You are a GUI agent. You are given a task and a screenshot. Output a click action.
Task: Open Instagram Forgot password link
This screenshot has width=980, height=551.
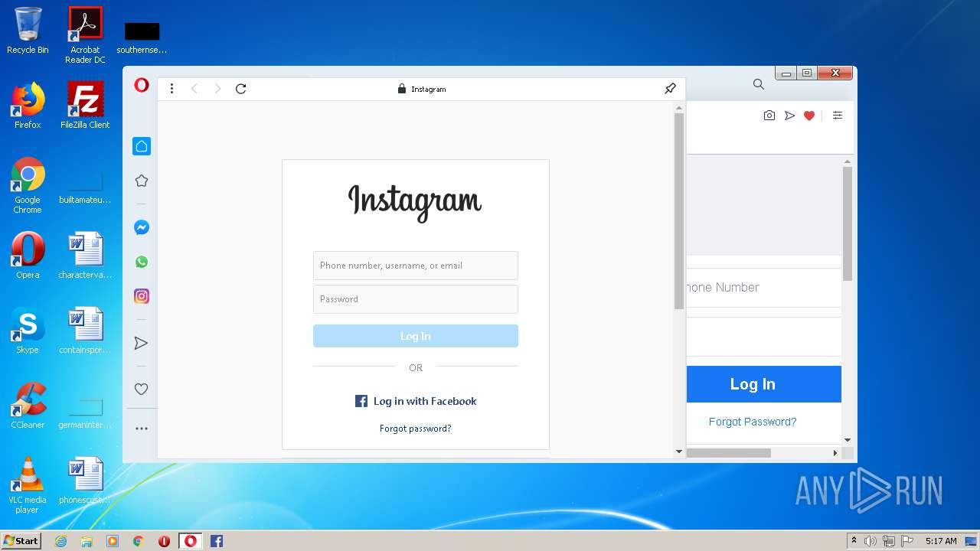tap(416, 429)
